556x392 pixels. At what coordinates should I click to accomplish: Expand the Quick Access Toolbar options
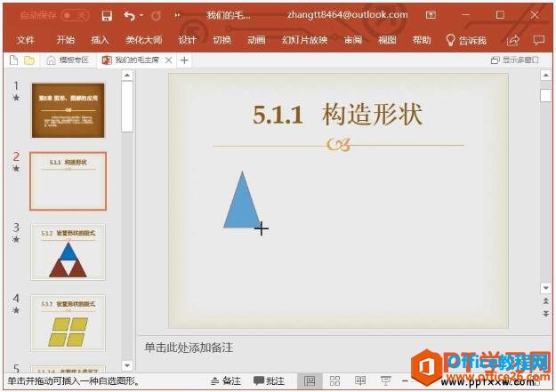coord(177,15)
